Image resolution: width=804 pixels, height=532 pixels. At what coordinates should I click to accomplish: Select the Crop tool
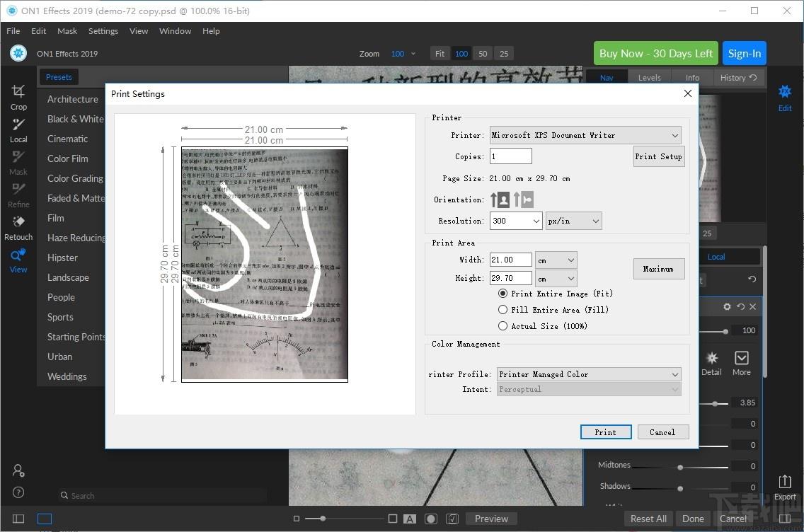click(x=18, y=97)
